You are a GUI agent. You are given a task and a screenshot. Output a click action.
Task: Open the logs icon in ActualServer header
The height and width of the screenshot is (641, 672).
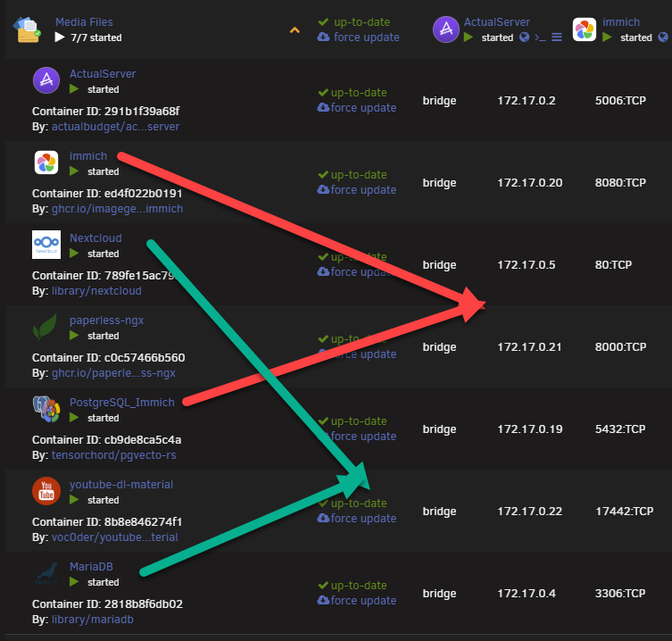coord(556,37)
